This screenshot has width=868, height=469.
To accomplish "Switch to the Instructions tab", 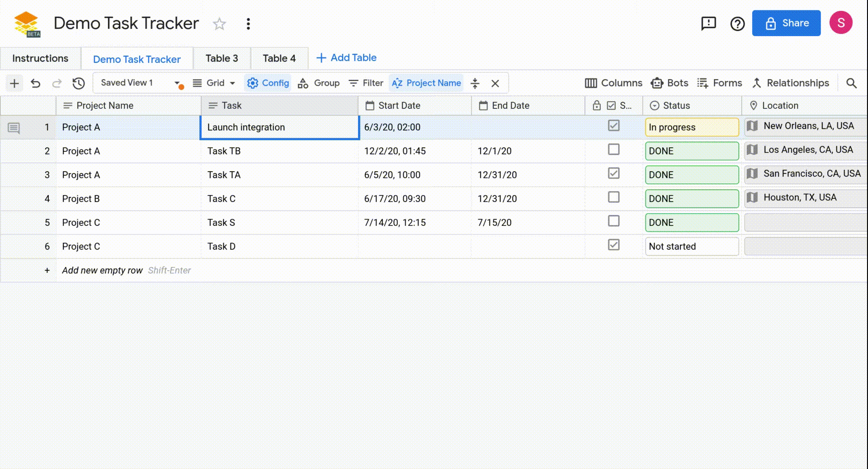I will [x=40, y=59].
